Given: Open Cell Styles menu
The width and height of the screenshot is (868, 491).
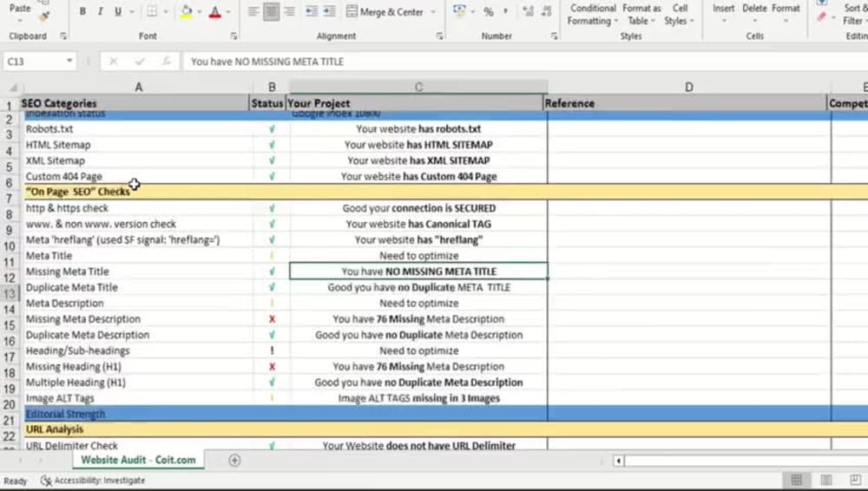Looking at the screenshot, I should coord(679,15).
